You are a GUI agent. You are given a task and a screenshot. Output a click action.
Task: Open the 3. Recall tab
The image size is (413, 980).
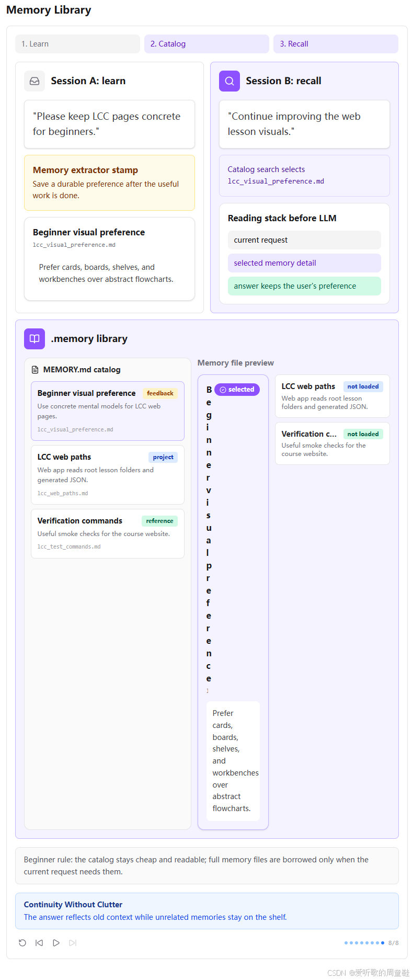[x=336, y=44]
